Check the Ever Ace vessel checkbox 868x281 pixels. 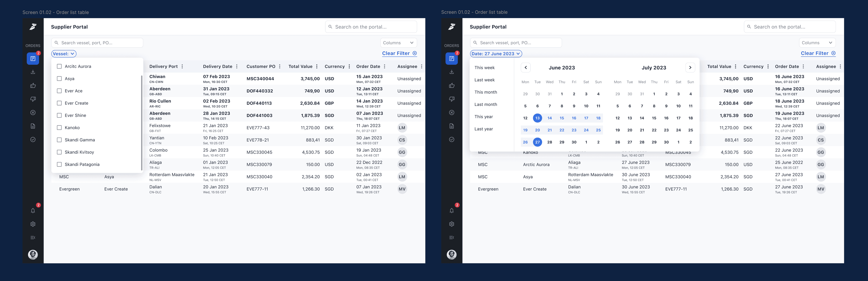59,91
